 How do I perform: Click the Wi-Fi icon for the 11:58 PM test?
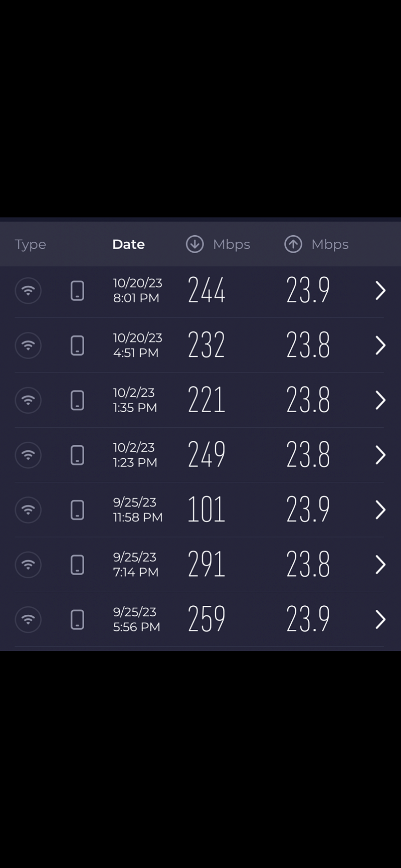(x=28, y=510)
